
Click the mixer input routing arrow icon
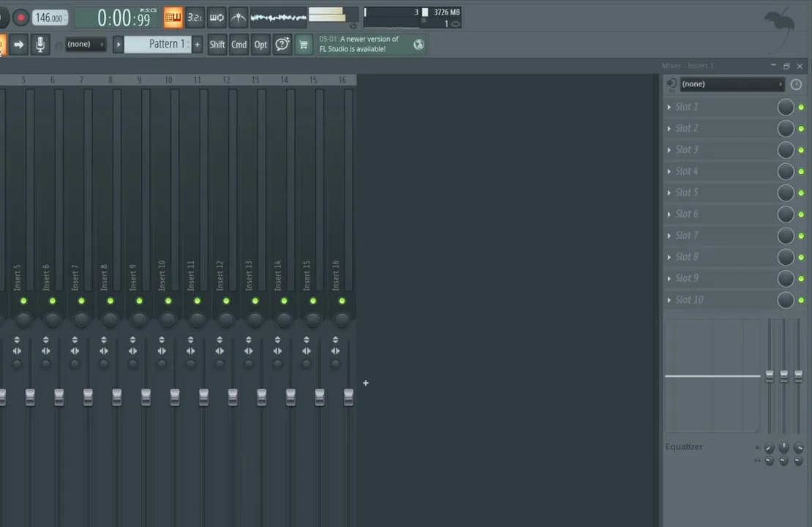tap(671, 84)
